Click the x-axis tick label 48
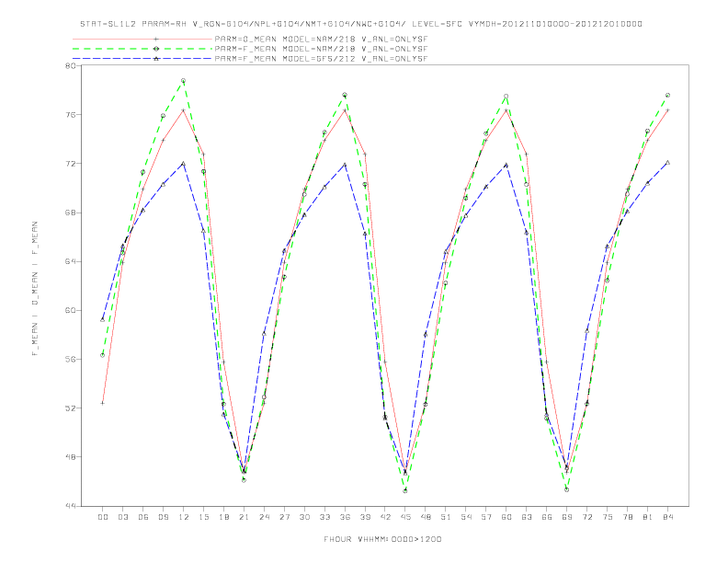728x563 pixels. [426, 517]
